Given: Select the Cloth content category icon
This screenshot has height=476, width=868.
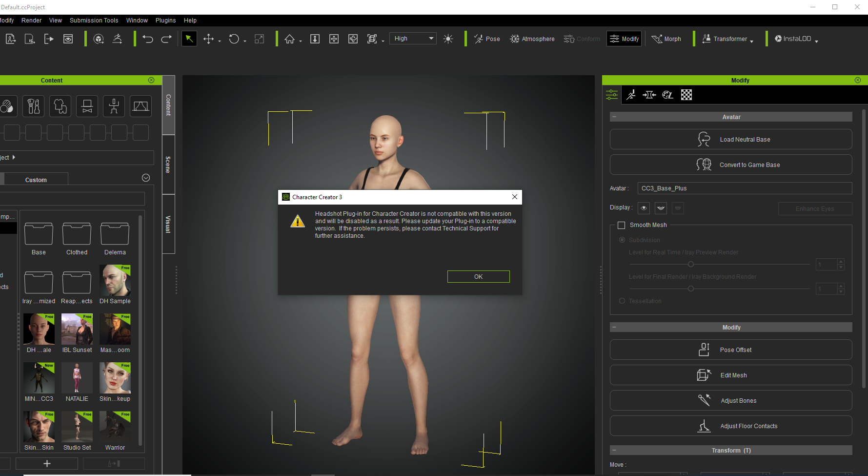Looking at the screenshot, I should click(60, 106).
